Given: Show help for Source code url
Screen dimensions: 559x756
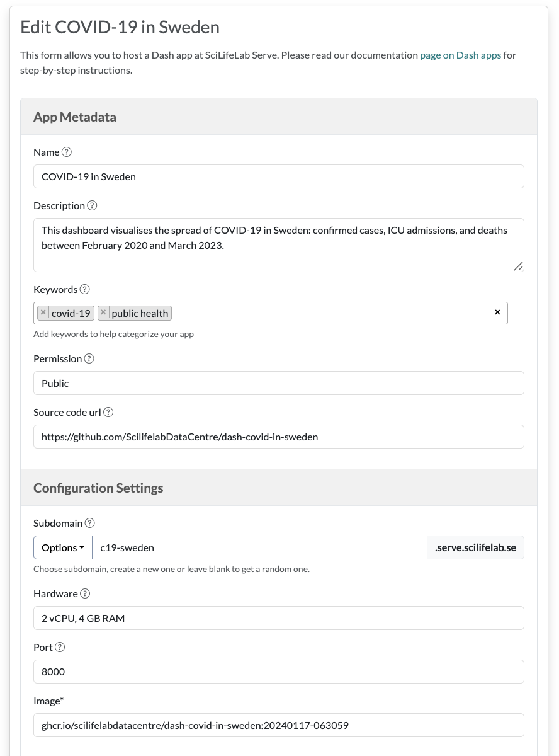Looking at the screenshot, I should pyautogui.click(x=108, y=412).
